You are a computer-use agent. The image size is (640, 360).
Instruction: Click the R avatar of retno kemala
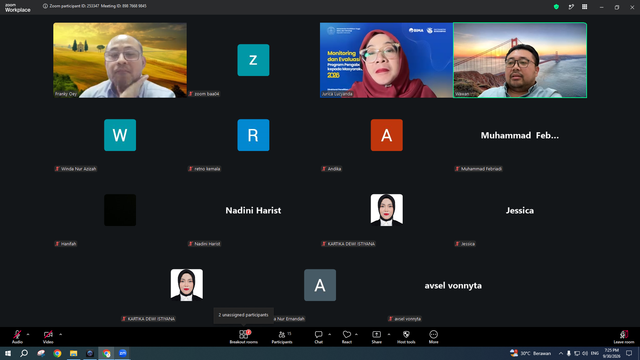pyautogui.click(x=253, y=135)
